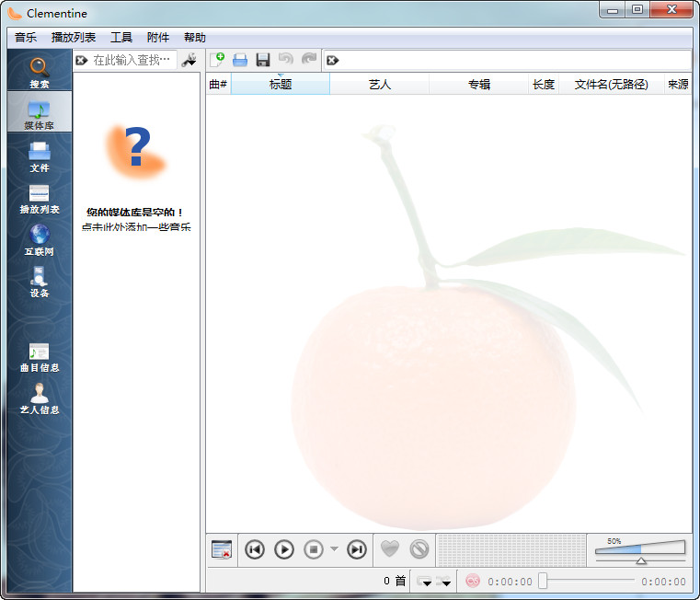Start playback with Play button
This screenshot has width=700, height=600.
tap(284, 549)
